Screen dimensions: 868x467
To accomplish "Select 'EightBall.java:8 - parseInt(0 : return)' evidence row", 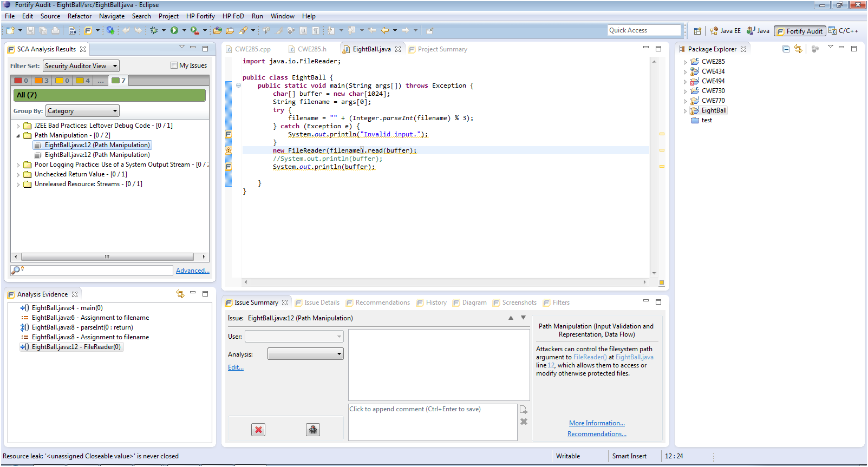I will pos(76,327).
